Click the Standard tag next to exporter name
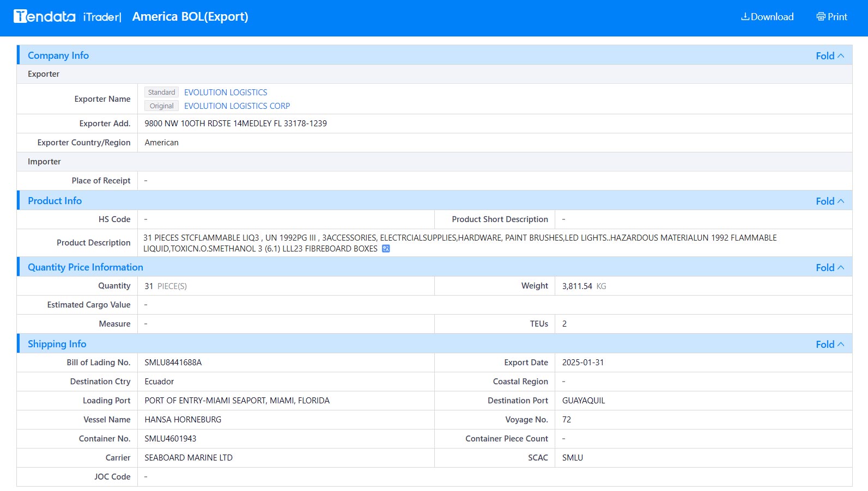The height and width of the screenshot is (491, 868). [161, 93]
